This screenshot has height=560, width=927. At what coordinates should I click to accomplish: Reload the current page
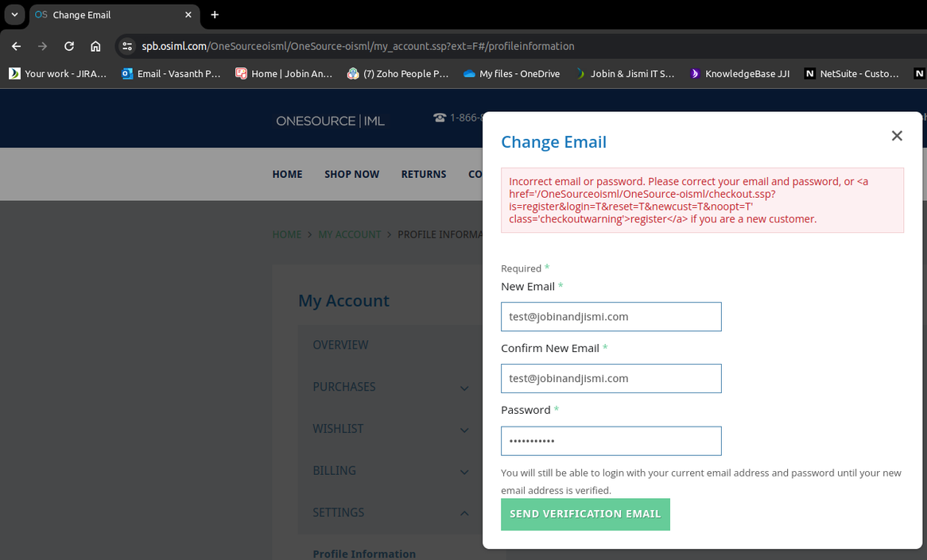tap(69, 46)
